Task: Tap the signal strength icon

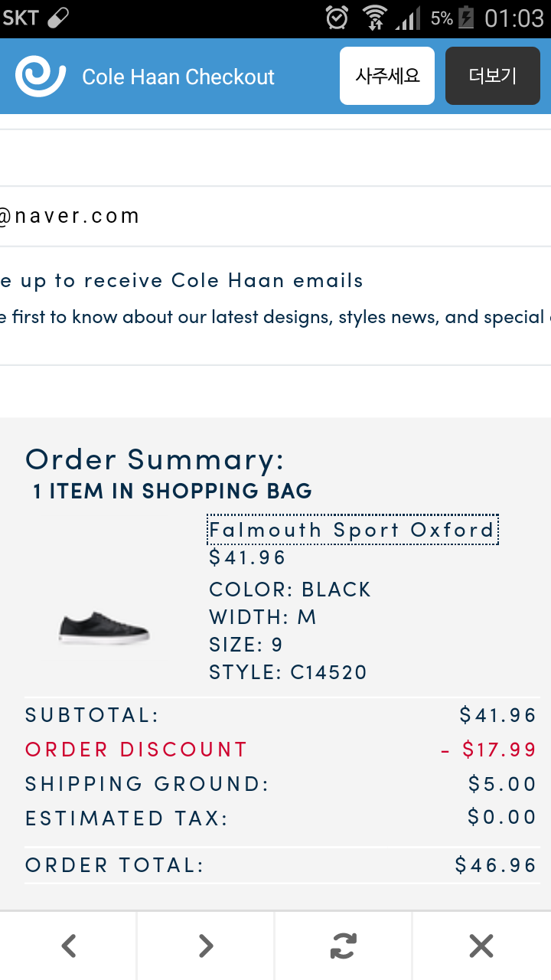Action: pyautogui.click(x=409, y=18)
